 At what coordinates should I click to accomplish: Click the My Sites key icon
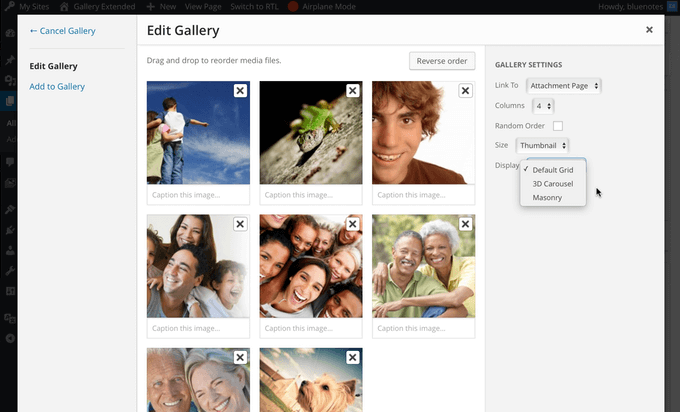(10, 7)
